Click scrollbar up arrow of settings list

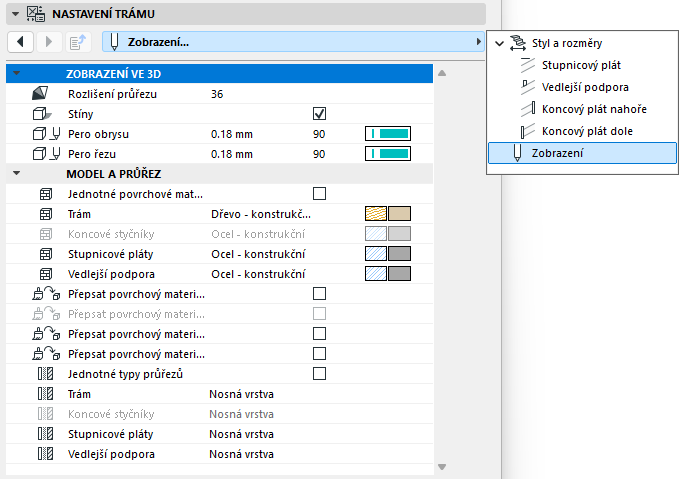tap(442, 73)
